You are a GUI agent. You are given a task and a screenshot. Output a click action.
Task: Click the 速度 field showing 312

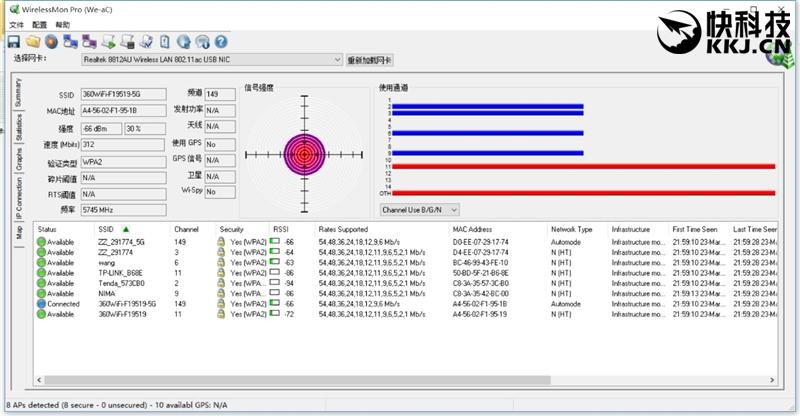point(123,144)
